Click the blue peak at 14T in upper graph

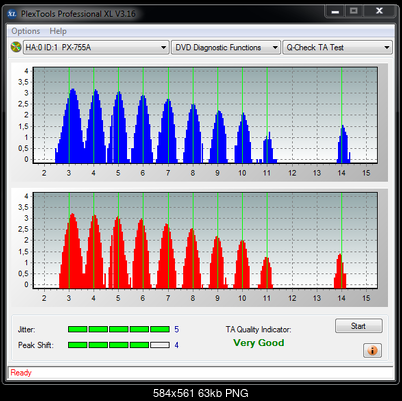point(344,144)
